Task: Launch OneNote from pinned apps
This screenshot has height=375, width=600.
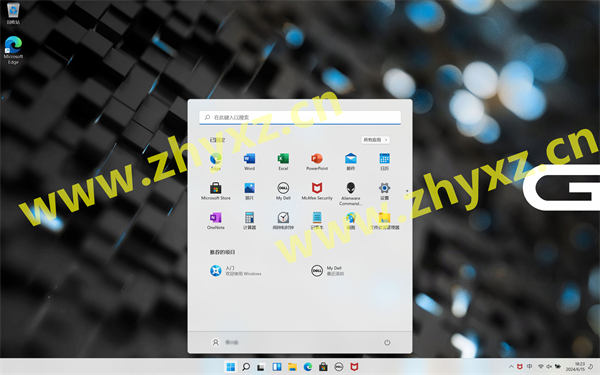Action: point(216,220)
